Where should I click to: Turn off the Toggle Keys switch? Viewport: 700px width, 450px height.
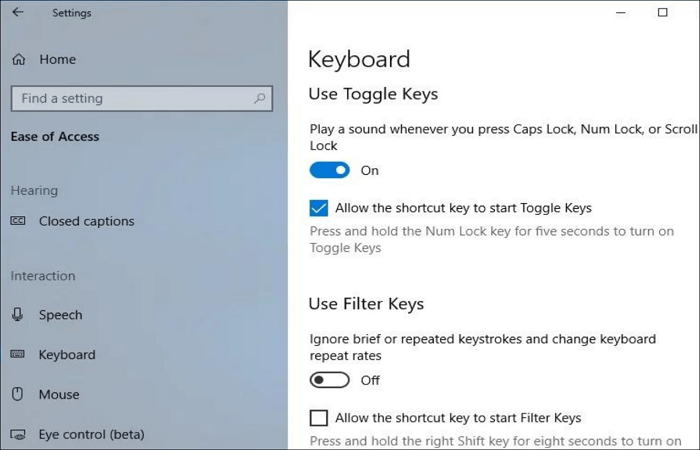point(330,170)
